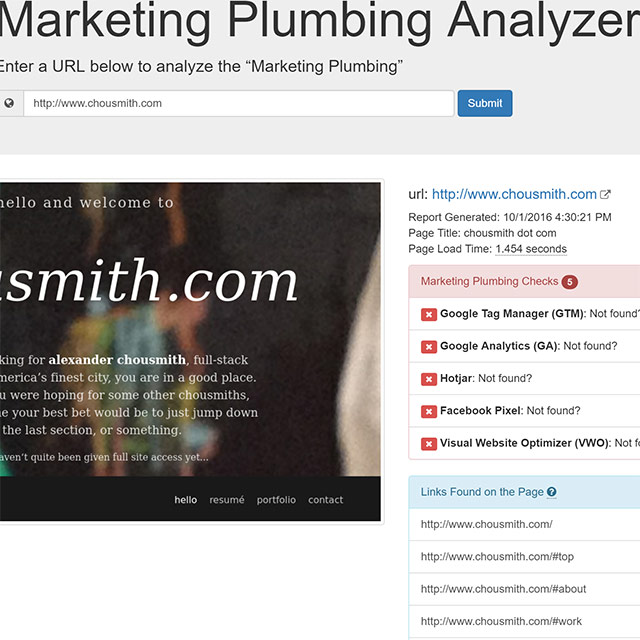Open the http://www.chousmith.com report link
Viewport: 640px width, 640px height.
tap(514, 194)
